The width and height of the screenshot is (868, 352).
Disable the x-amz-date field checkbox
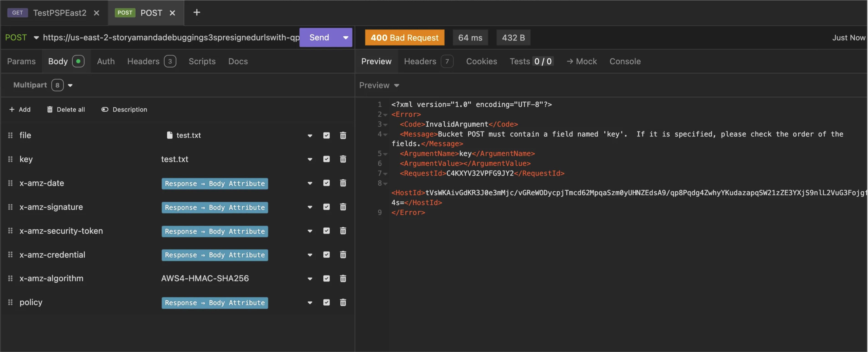pyautogui.click(x=326, y=183)
